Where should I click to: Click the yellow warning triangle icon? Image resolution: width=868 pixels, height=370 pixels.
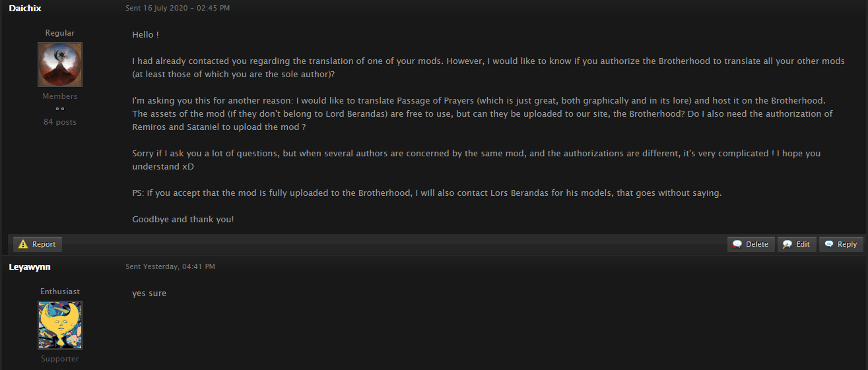pos(22,244)
